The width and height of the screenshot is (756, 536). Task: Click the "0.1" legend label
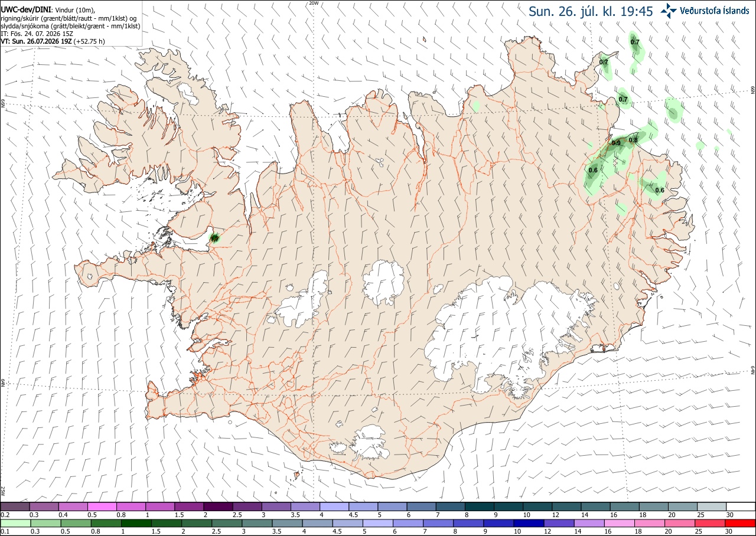(x=5, y=532)
